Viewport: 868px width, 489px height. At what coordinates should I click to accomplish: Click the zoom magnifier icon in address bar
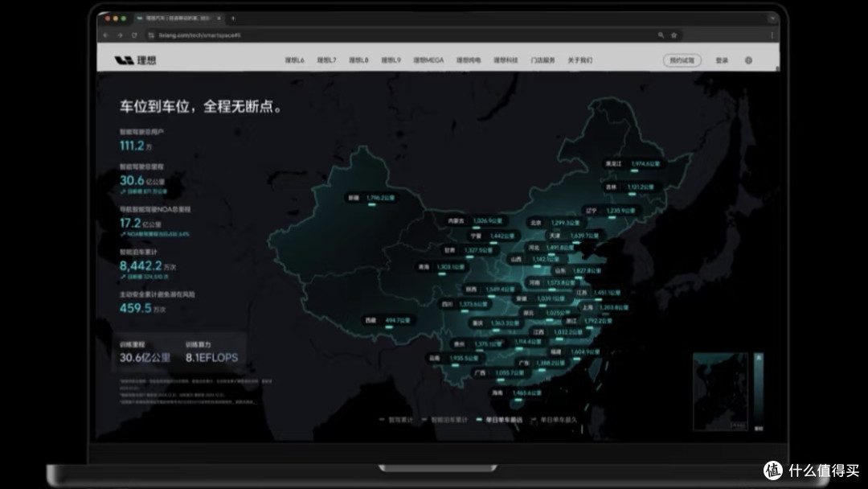coord(661,35)
